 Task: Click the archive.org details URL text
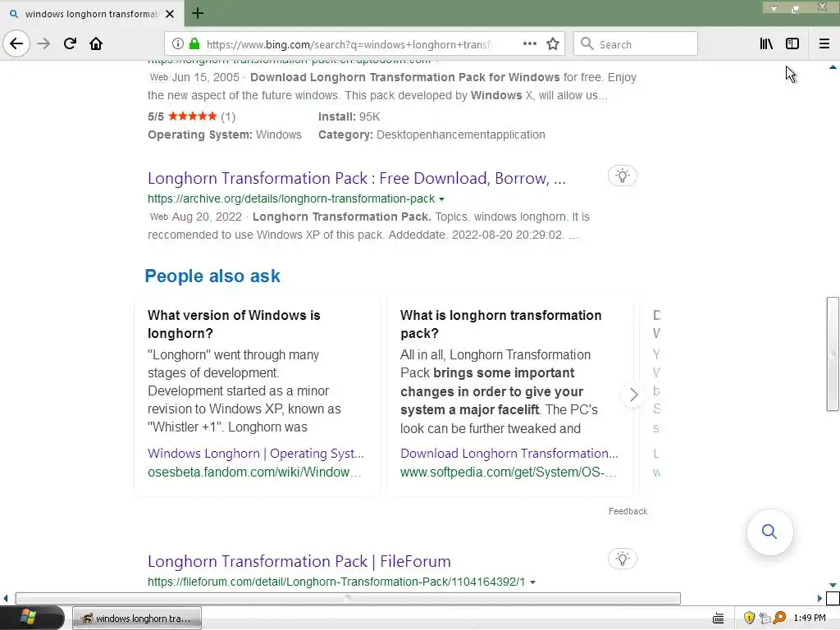(x=291, y=199)
